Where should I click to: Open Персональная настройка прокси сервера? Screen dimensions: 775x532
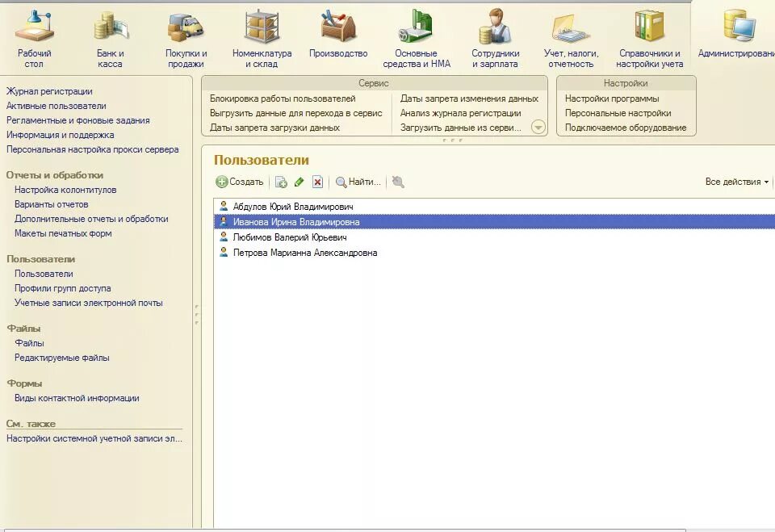click(x=92, y=149)
